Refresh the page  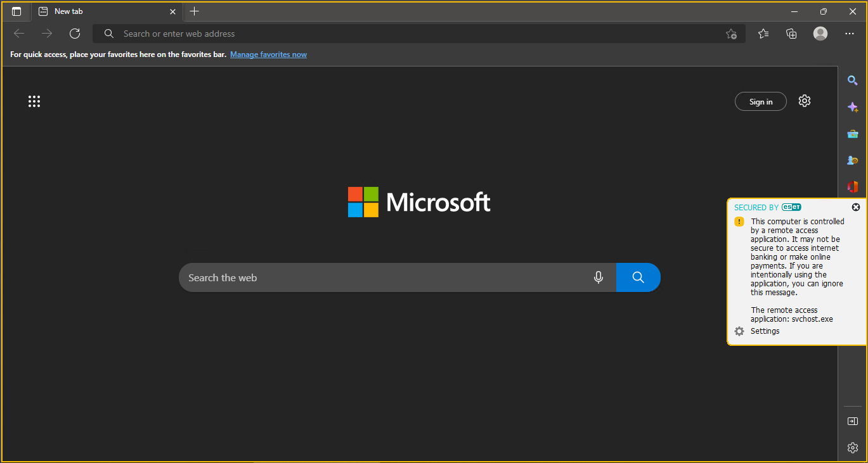(75, 34)
